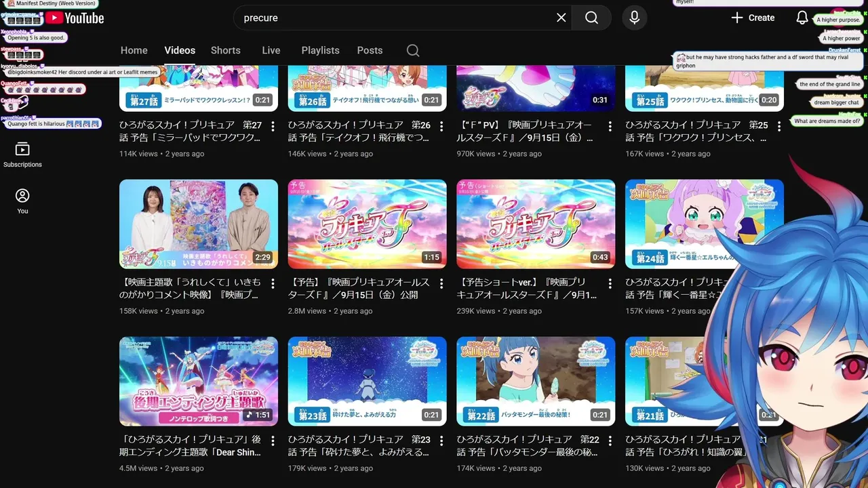
Task: Open the Create button
Action: point(753,18)
